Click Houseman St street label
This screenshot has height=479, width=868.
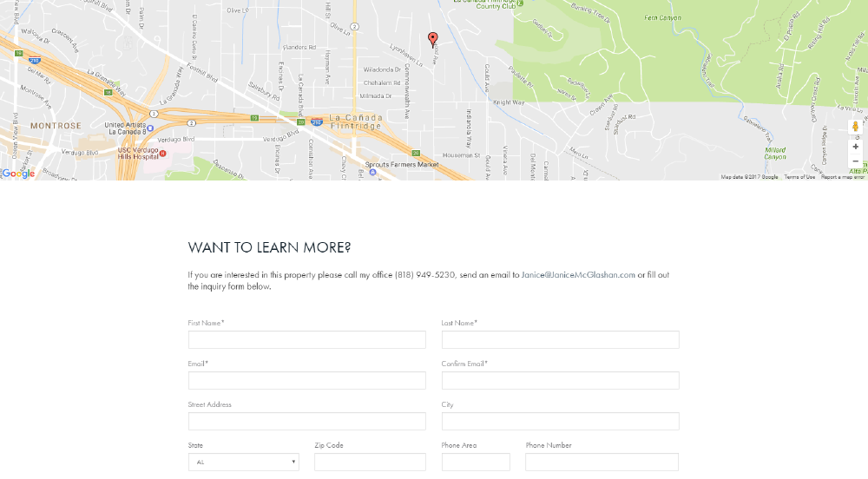(461, 155)
